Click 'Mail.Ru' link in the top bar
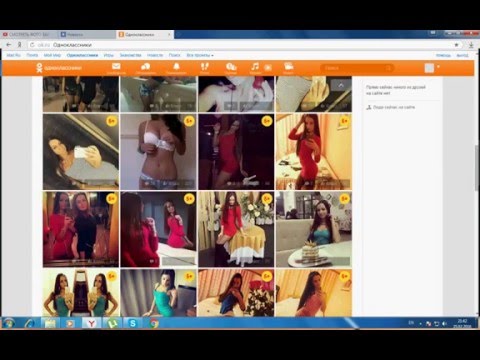Viewport: 480px width, 360px height. (14, 55)
